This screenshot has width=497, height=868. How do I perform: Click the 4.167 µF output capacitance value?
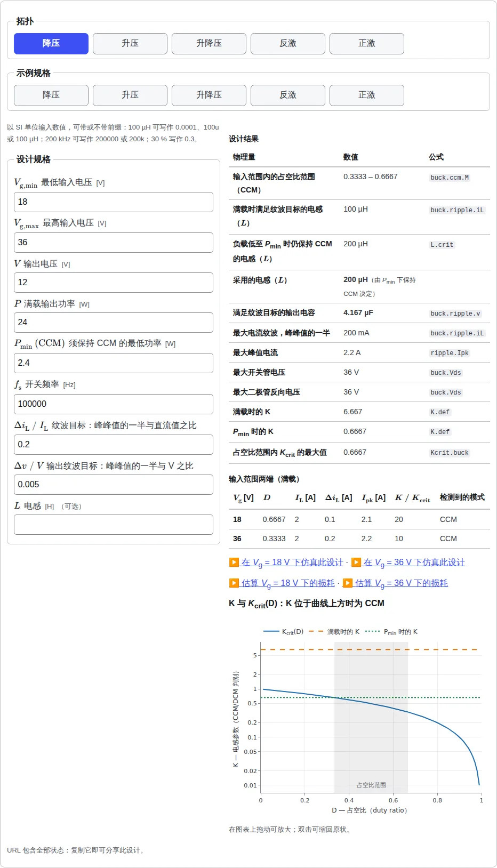(358, 313)
